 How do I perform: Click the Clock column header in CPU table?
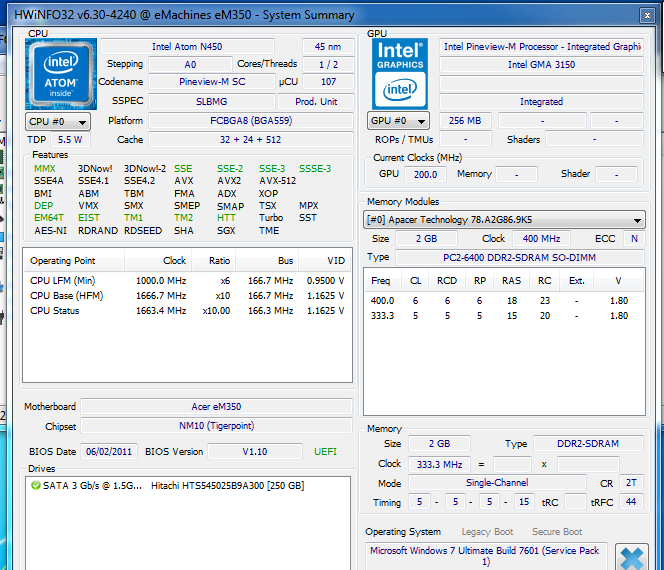tap(158, 260)
